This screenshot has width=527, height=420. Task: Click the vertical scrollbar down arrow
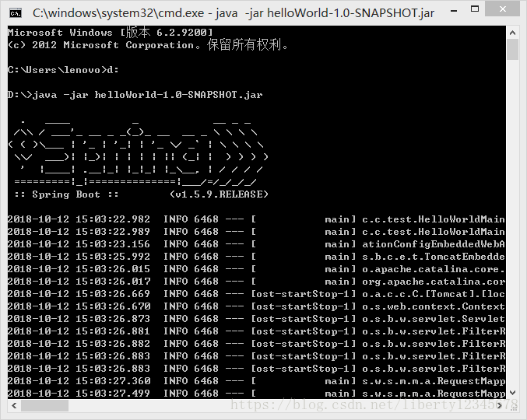click(x=512, y=392)
